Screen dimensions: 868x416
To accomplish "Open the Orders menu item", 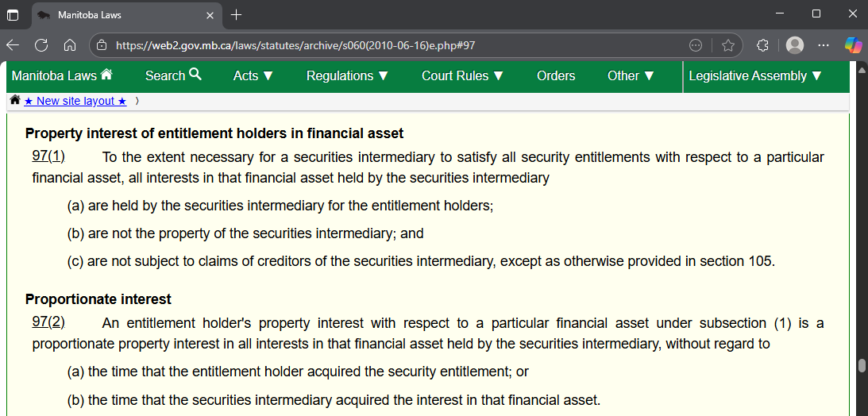I will [556, 76].
